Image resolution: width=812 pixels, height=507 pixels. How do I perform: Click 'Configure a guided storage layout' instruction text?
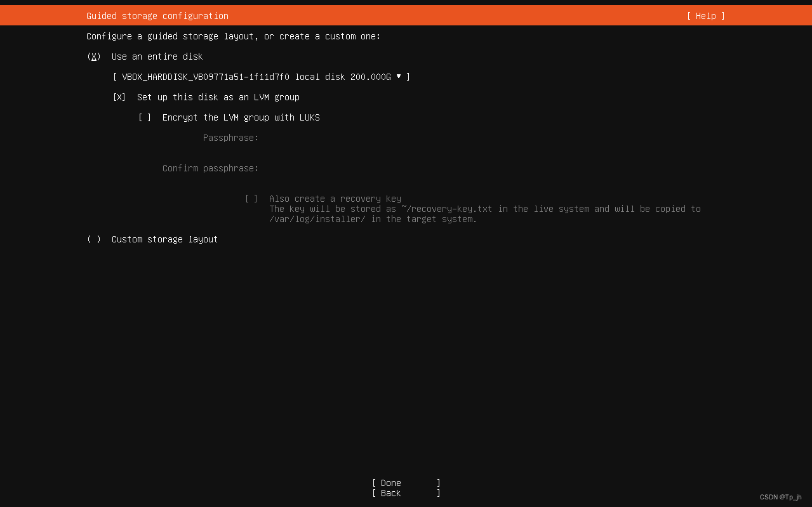(234, 36)
